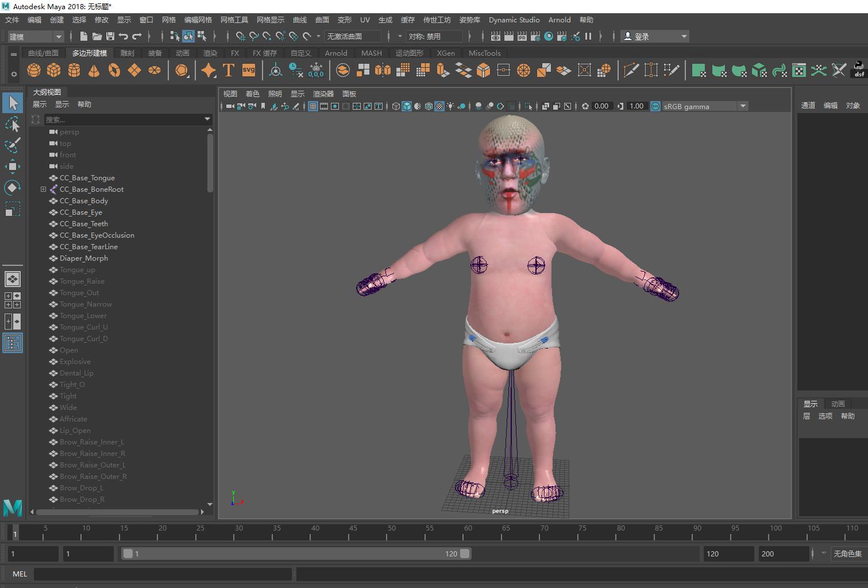868x588 pixels.
Task: Click the save scene disk icon
Action: pyautogui.click(x=110, y=36)
